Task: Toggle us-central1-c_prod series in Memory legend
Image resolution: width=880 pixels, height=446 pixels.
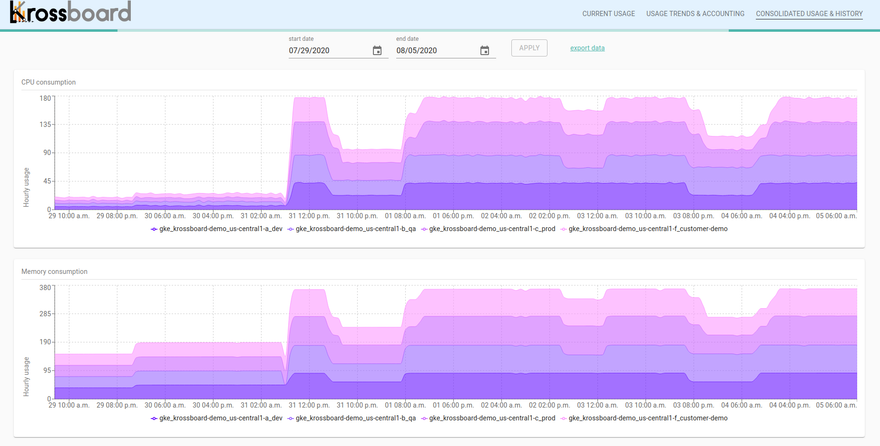Action: [x=489, y=418]
